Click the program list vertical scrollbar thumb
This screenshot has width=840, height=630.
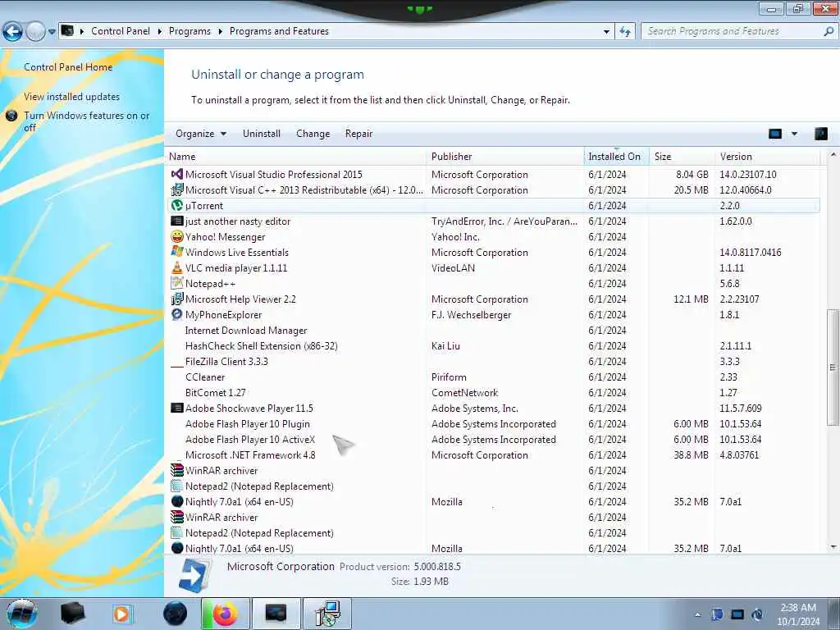(x=833, y=367)
